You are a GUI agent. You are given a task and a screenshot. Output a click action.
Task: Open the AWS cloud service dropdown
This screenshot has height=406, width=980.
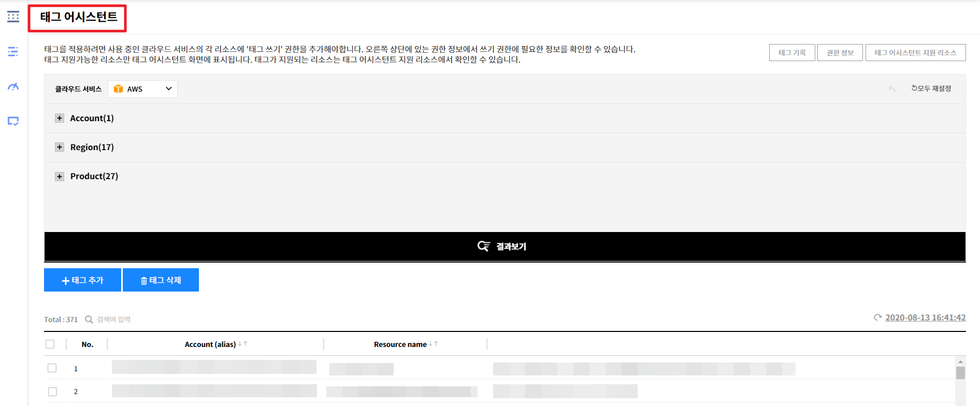[142, 89]
